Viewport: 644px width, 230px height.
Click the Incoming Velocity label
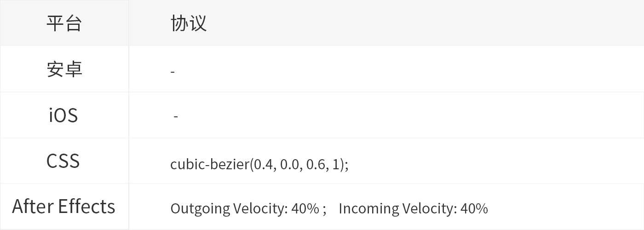[x=398, y=208]
